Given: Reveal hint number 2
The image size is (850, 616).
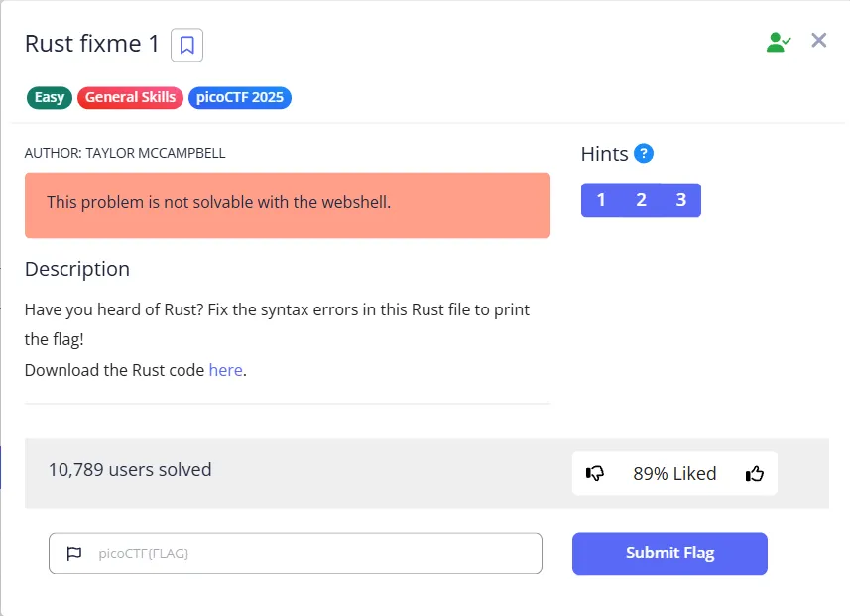Looking at the screenshot, I should point(641,199).
